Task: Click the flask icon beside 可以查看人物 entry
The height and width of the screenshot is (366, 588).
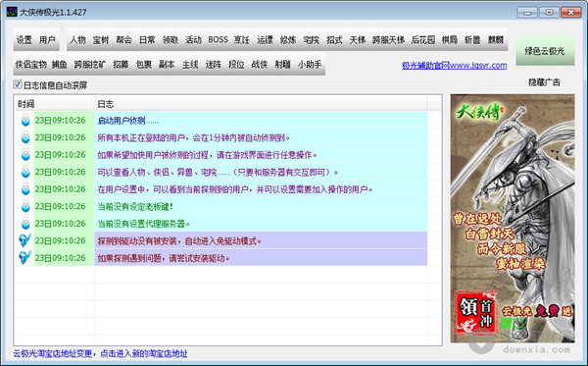Action: (x=25, y=172)
